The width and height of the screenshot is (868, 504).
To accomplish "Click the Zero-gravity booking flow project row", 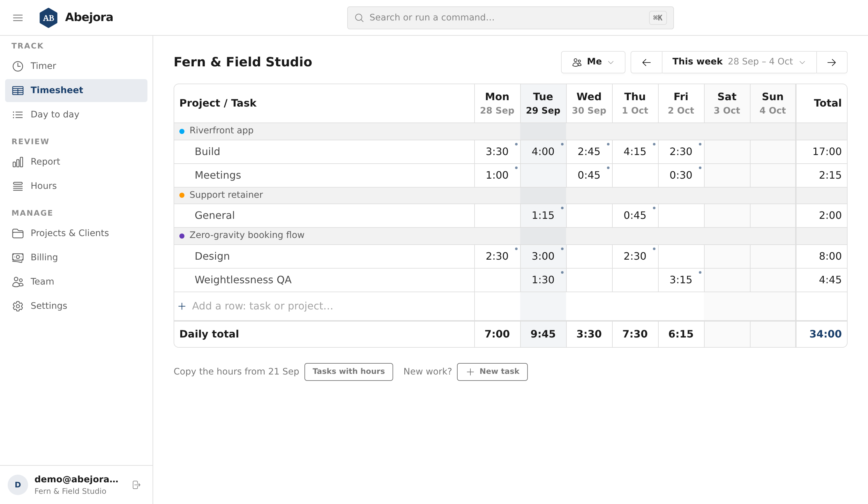I will point(511,236).
